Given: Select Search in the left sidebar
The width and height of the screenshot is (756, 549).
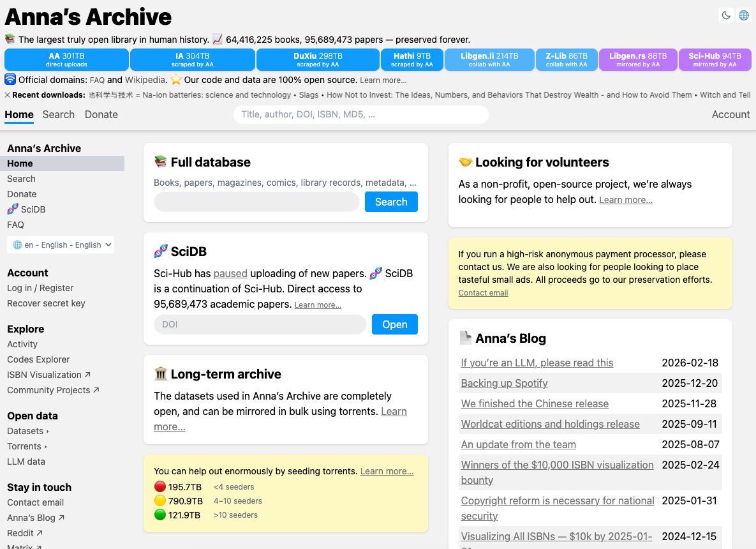Looking at the screenshot, I should pos(21,179).
